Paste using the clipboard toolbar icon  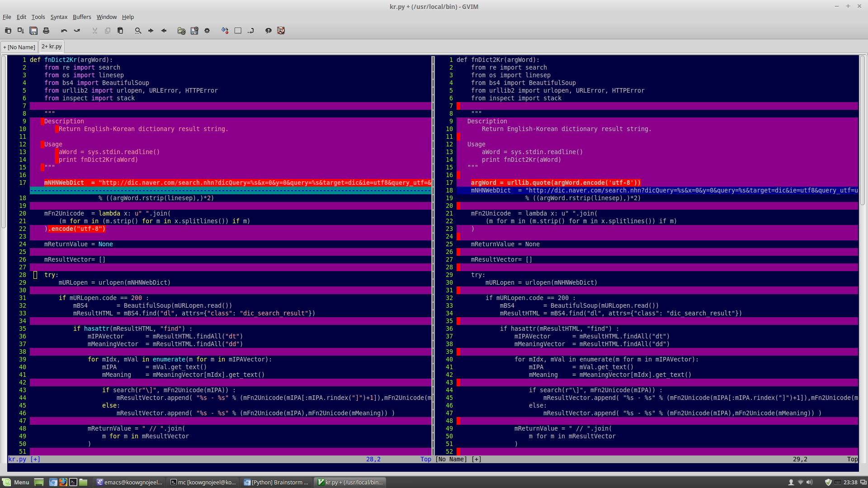120,31
